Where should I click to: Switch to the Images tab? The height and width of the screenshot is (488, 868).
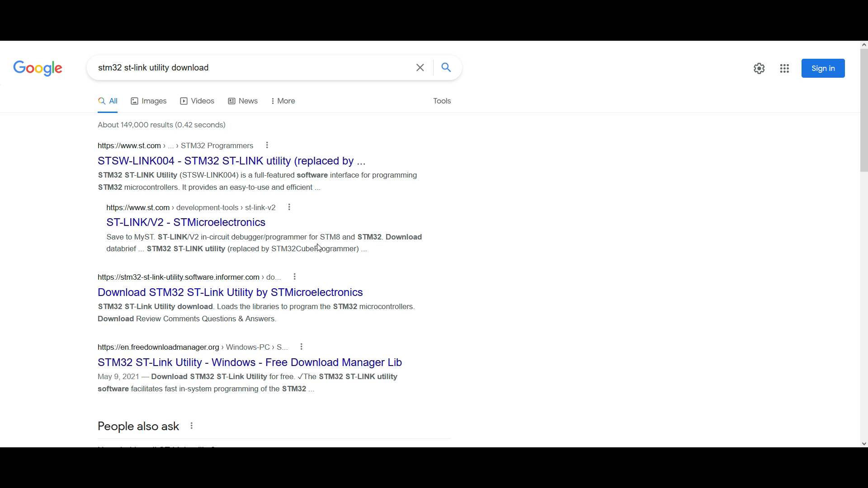click(x=149, y=101)
